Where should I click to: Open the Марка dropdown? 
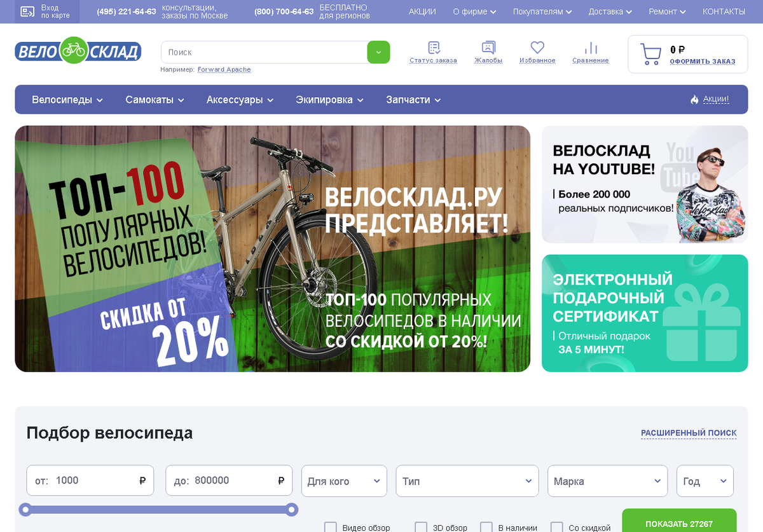point(607,481)
